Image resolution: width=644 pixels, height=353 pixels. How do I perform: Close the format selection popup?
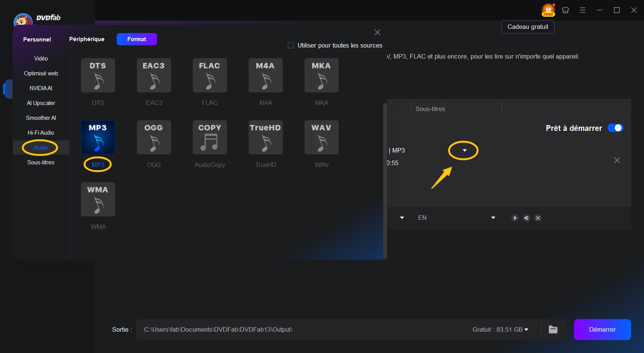pos(378,32)
